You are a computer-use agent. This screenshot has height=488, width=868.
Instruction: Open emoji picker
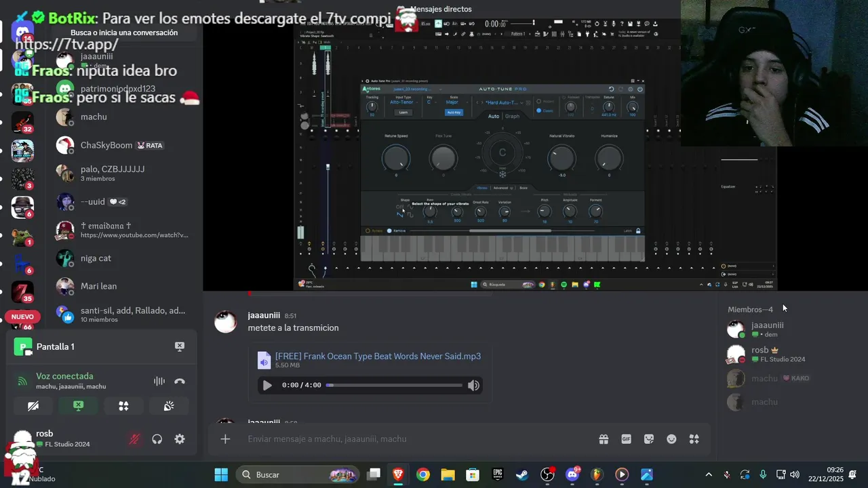click(x=671, y=439)
